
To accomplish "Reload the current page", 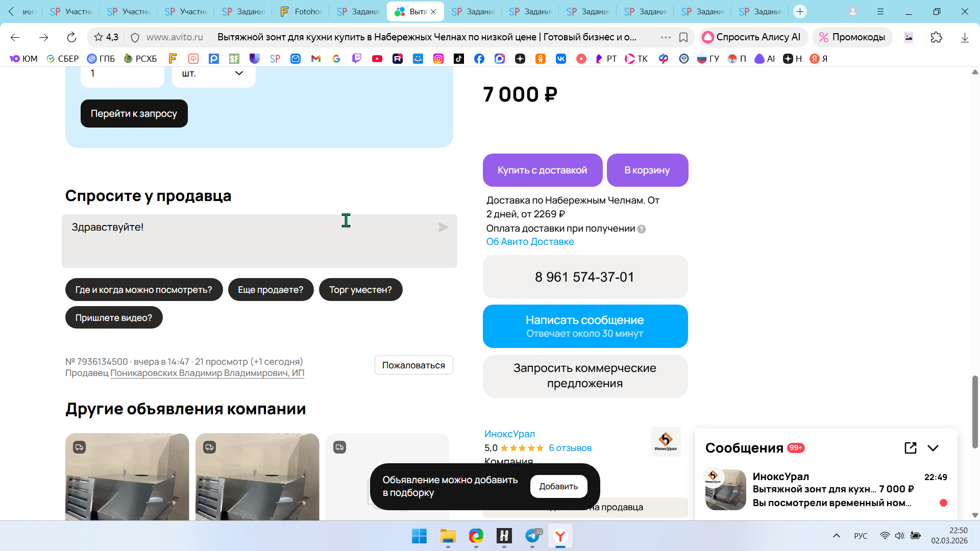I will coord(71,37).
